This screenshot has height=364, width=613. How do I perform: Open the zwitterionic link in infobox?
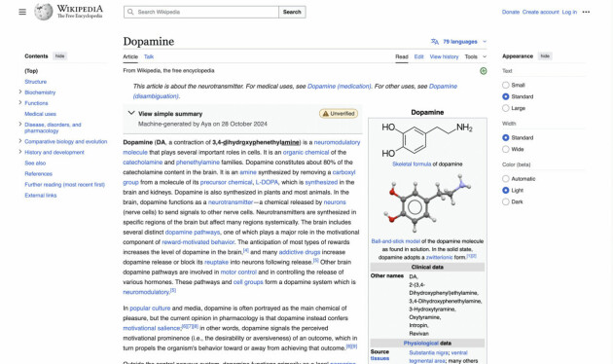tap(439, 257)
